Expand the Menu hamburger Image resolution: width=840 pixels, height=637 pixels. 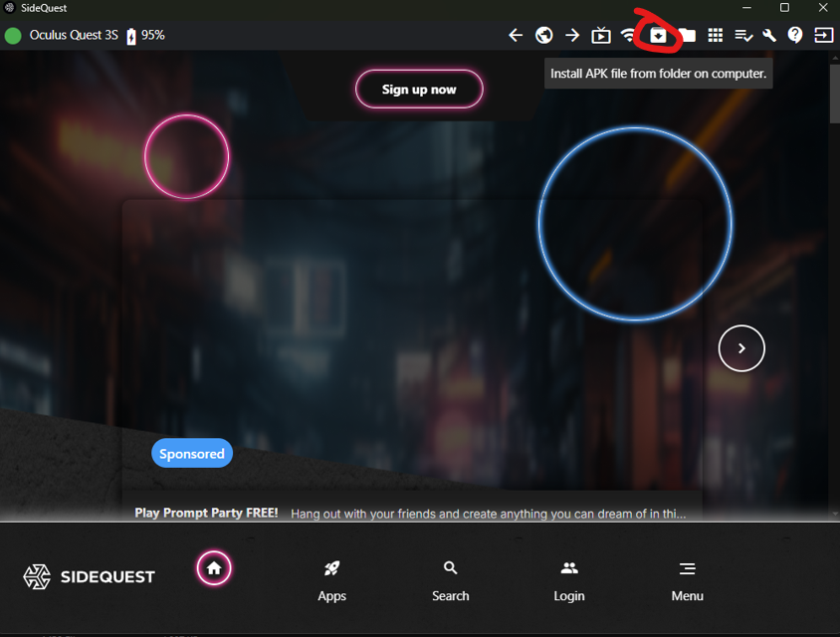pyautogui.click(x=688, y=581)
